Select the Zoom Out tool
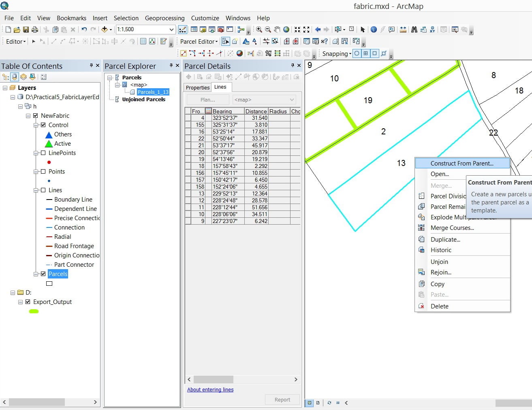 pyautogui.click(x=268, y=30)
